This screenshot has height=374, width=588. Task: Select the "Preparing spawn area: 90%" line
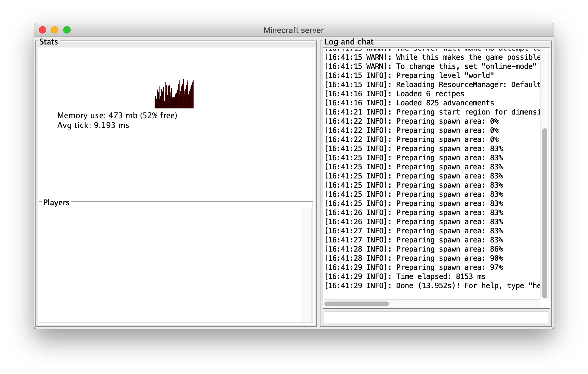pos(414,258)
